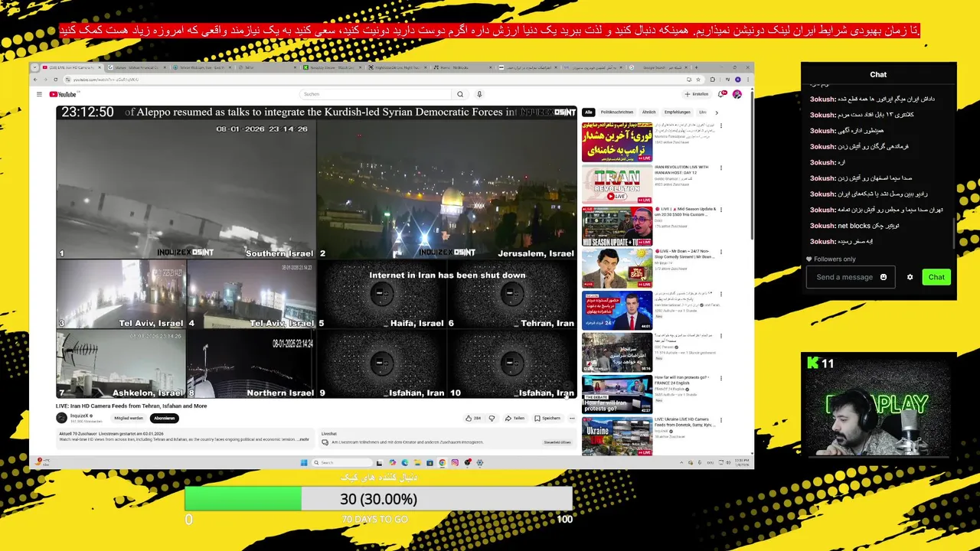Click 3okush net blocks chat message

[854, 226]
